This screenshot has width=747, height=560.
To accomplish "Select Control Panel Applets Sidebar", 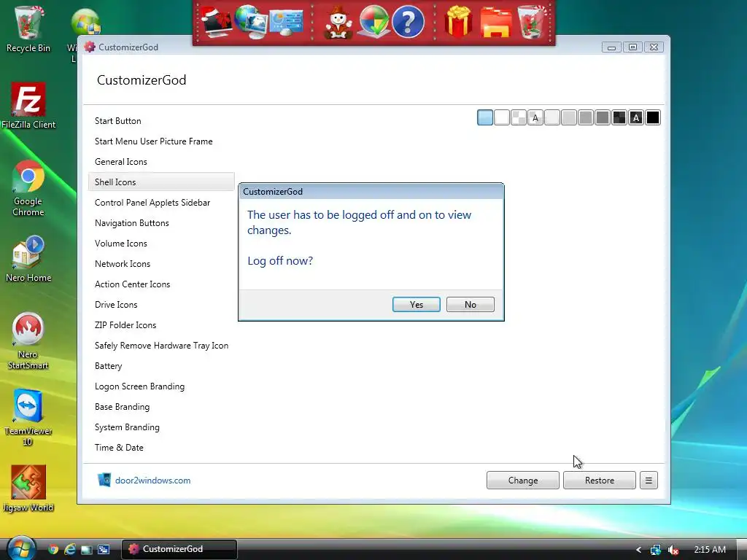I will (x=161, y=203).
